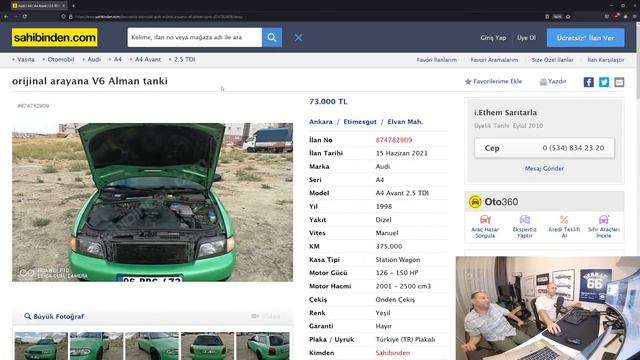Select first thumbnail photo
640x360 pixels.
[41, 346]
